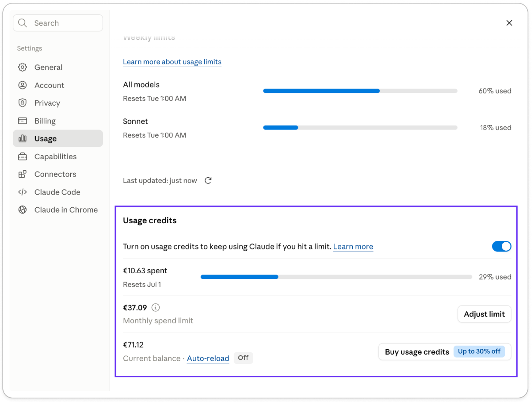Refresh usage with the reload icon

(208, 180)
